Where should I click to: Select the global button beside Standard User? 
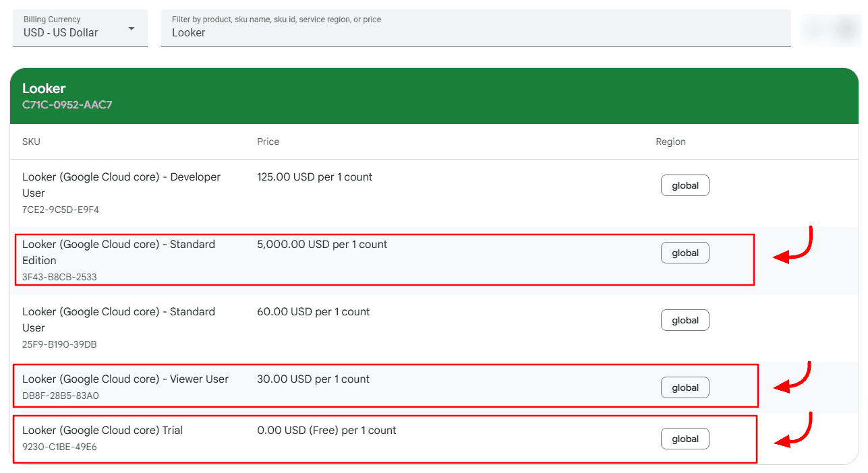point(685,320)
